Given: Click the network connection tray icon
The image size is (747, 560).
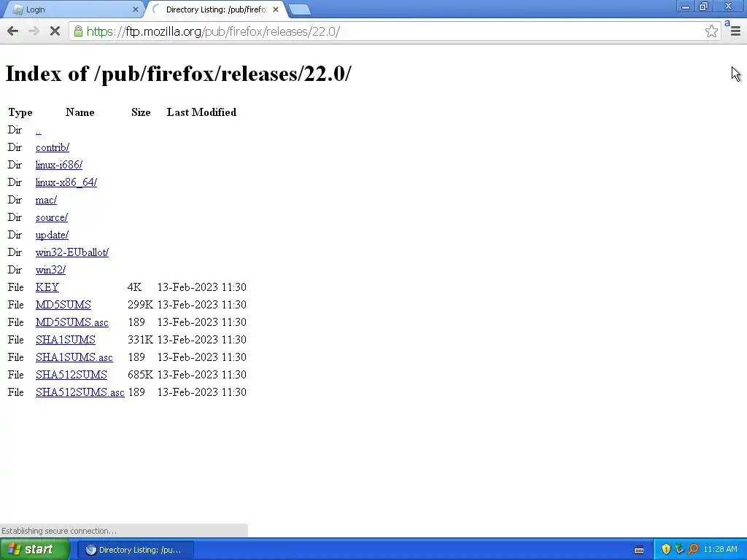Looking at the screenshot, I should coord(679,550).
